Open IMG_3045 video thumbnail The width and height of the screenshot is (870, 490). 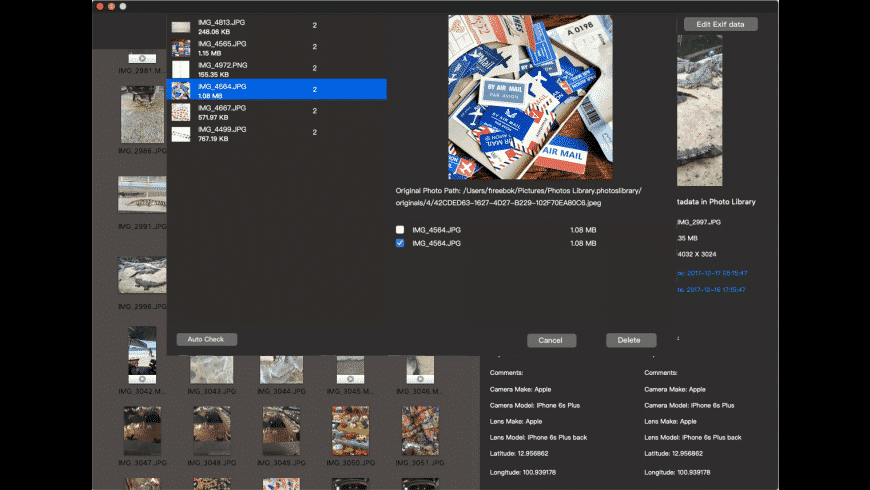[x=351, y=370]
